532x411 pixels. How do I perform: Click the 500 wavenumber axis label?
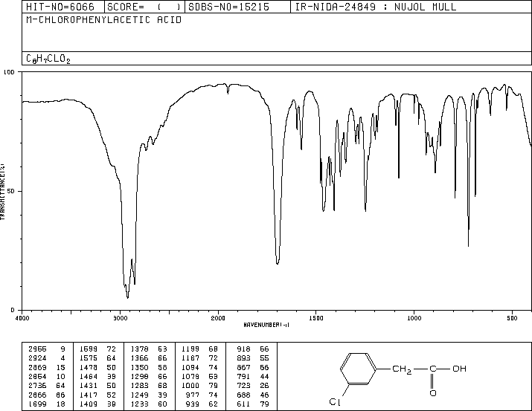coord(512,318)
